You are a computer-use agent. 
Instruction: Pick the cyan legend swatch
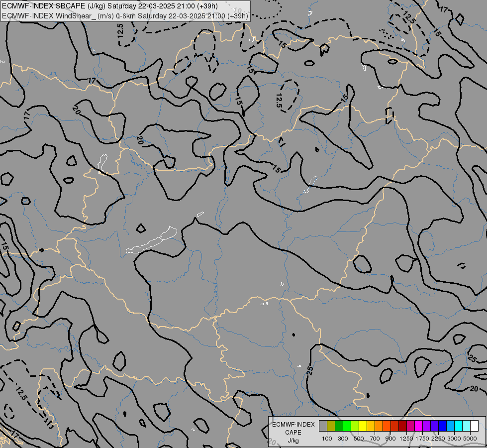click(459, 426)
